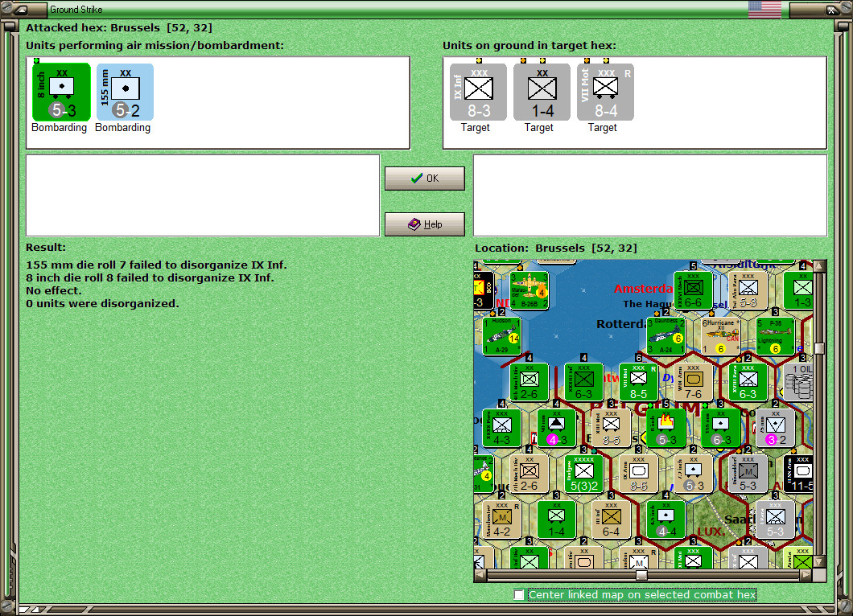This screenshot has width=853, height=616.
Task: Click the '155 mm die roll 7' result line
Action: 156,265
